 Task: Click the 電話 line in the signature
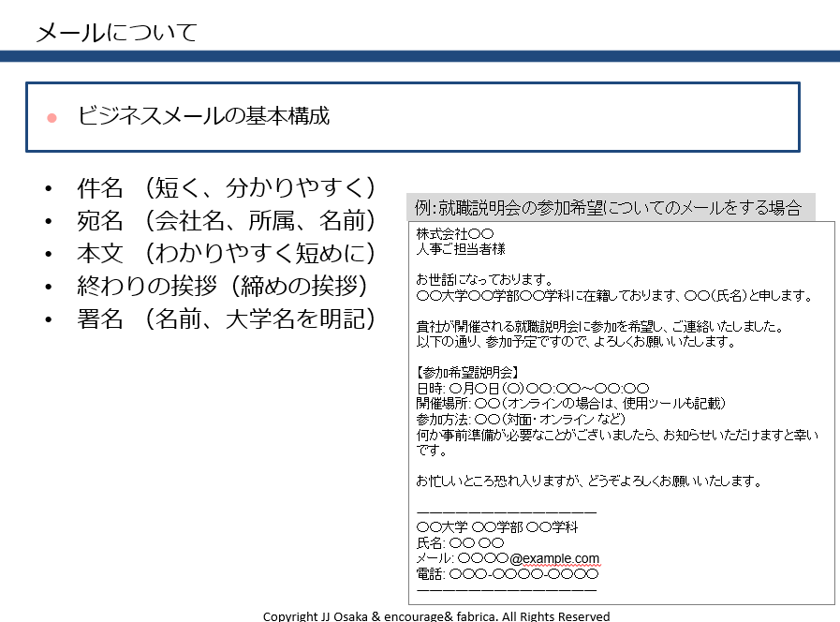click(500, 574)
